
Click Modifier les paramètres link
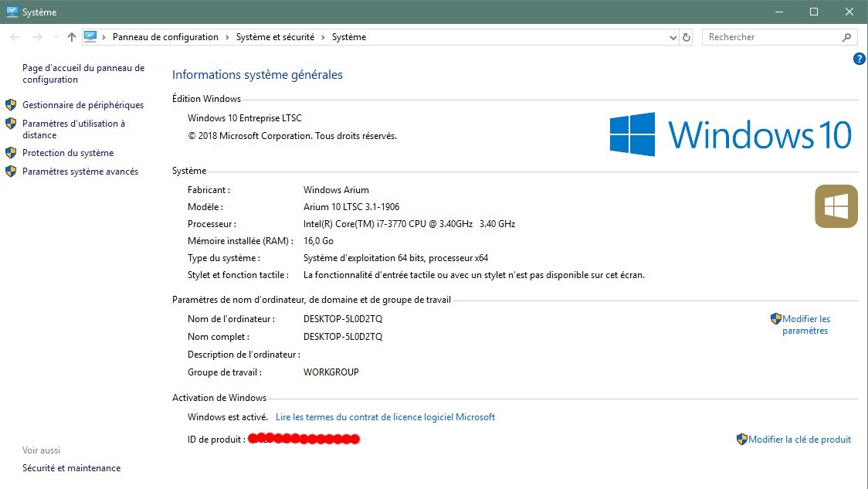tap(806, 324)
